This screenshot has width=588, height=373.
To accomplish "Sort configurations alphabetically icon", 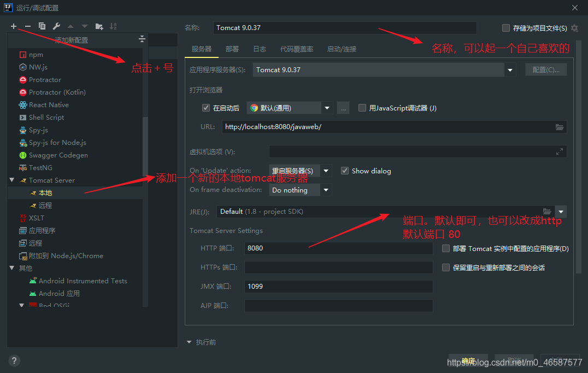I will [113, 26].
